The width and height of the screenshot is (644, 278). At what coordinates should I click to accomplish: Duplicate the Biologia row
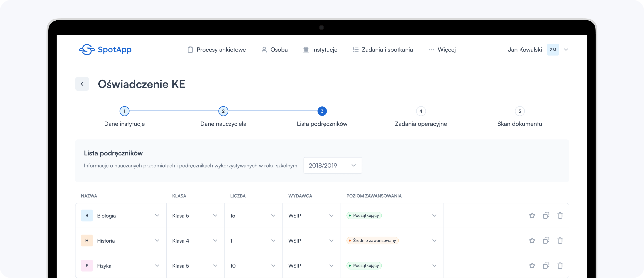[546, 216]
